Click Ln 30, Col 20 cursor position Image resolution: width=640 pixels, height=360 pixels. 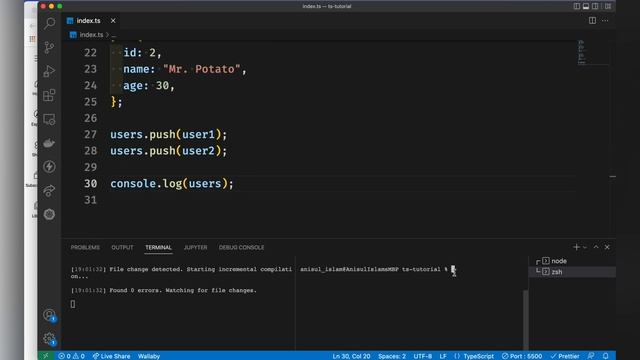point(351,356)
